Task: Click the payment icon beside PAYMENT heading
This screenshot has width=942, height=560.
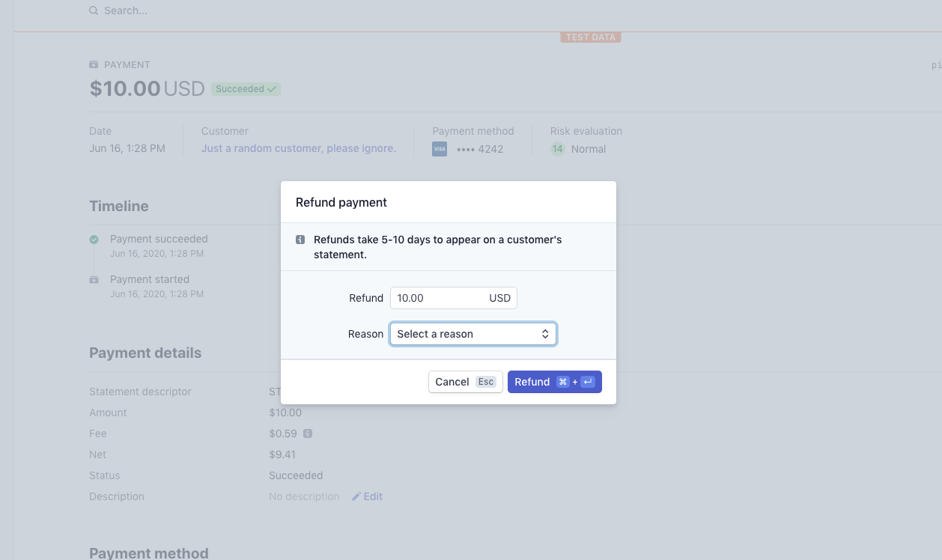Action: pyautogui.click(x=94, y=65)
